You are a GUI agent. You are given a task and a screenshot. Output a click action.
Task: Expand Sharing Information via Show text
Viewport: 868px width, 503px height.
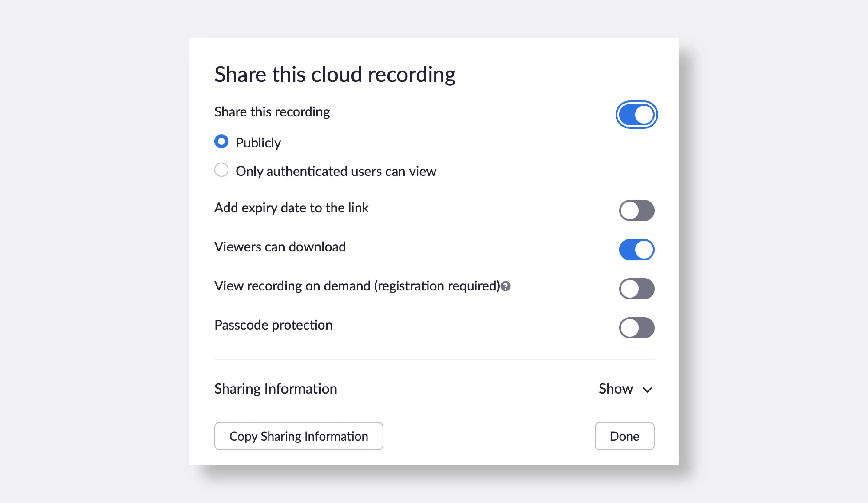click(615, 389)
